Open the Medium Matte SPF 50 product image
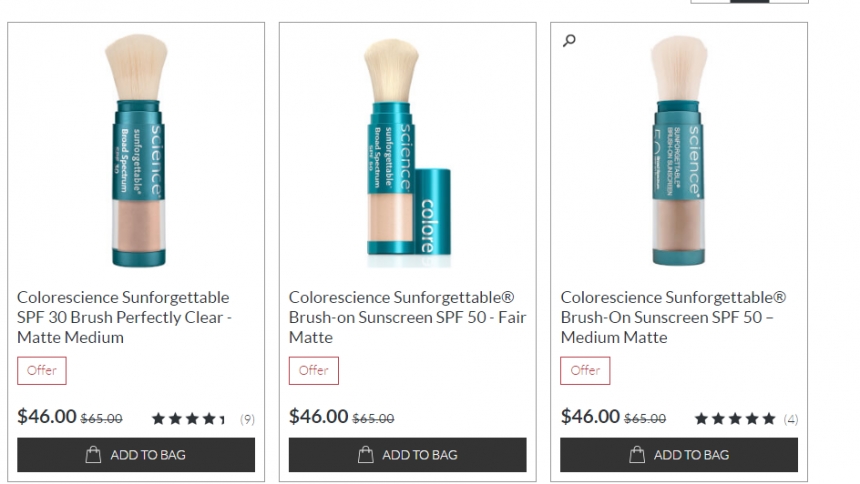Screen dimensions: 860x484 pos(679,150)
